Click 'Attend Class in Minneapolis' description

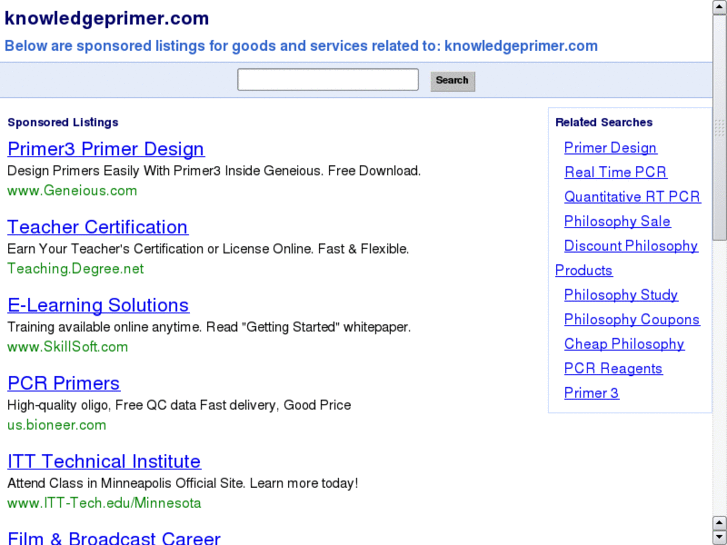tap(183, 483)
